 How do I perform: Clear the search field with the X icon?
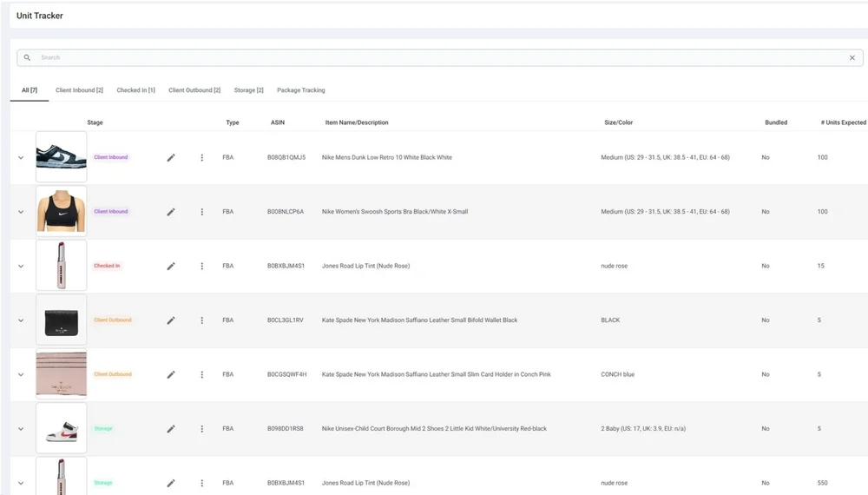point(852,57)
